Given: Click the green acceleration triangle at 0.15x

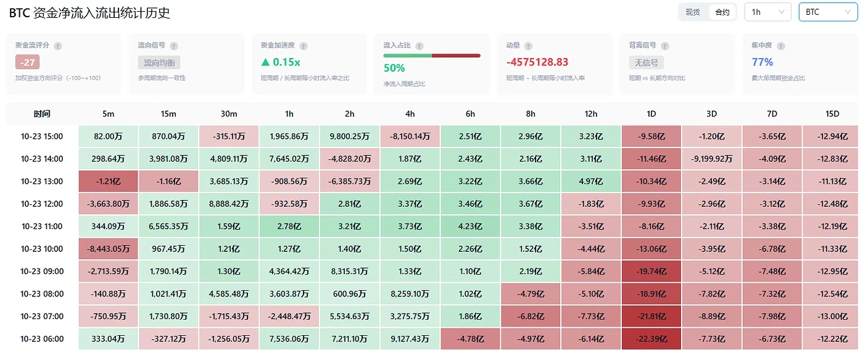Looking at the screenshot, I should tap(265, 62).
